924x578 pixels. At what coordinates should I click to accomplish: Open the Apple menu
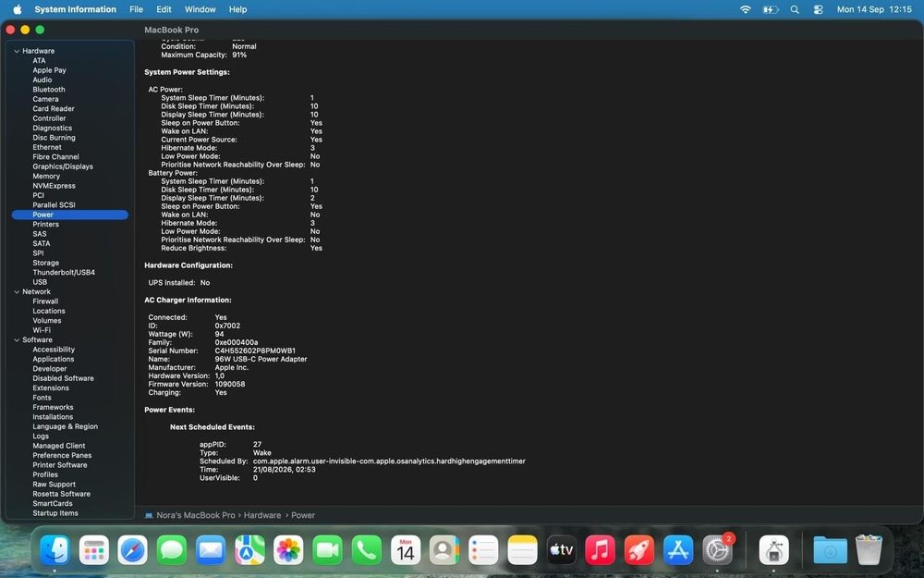click(17, 9)
